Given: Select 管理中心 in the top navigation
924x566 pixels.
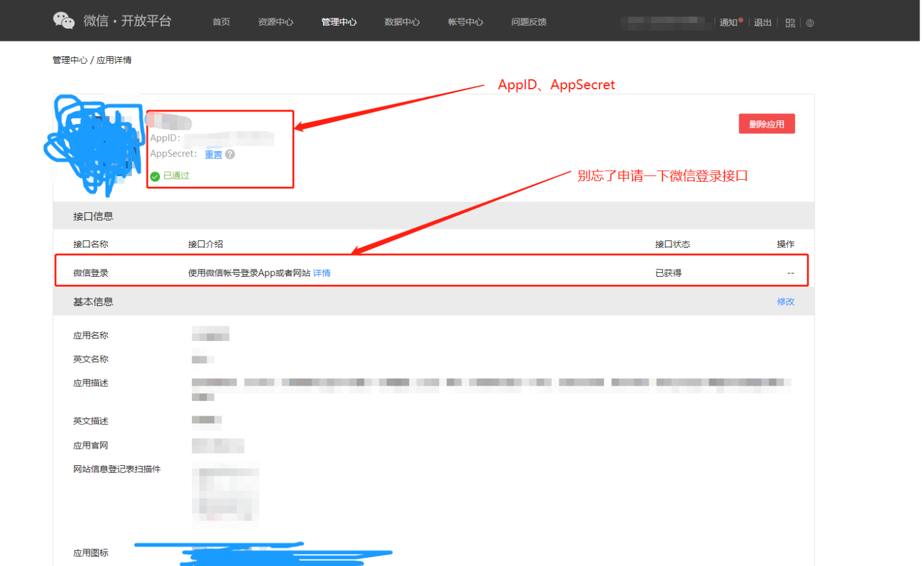Looking at the screenshot, I should point(339,22).
